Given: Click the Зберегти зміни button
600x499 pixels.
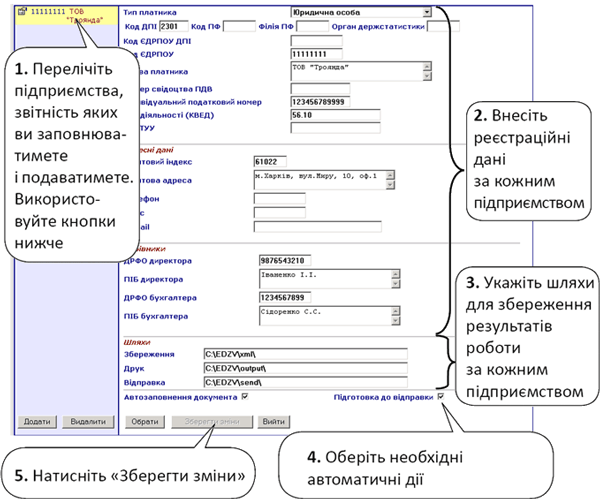Looking at the screenshot, I should click(x=212, y=422).
